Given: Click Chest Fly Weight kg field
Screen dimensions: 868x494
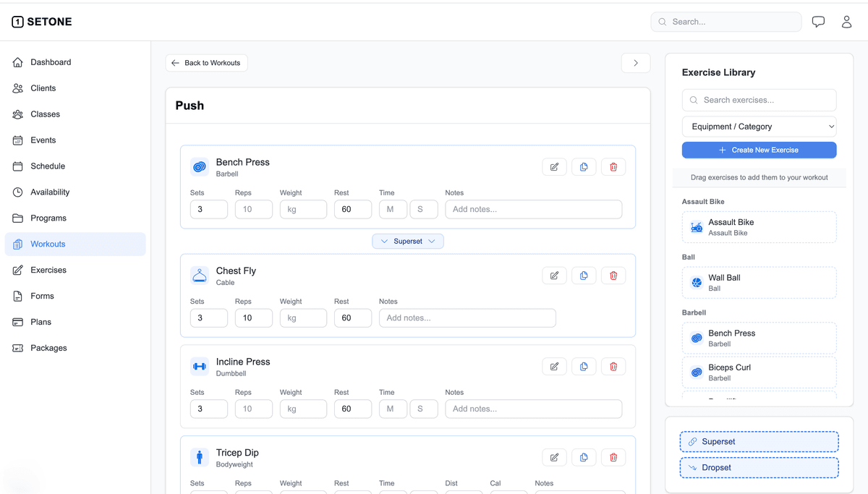Looking at the screenshot, I should tap(304, 318).
